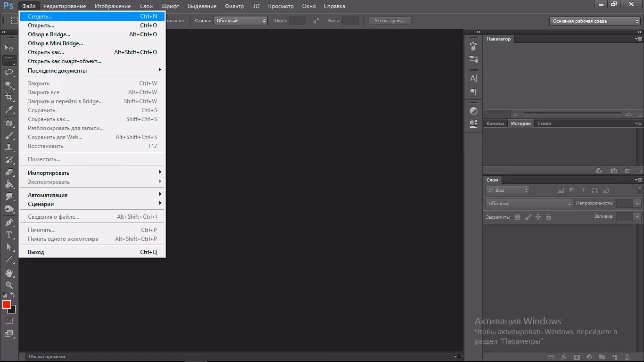
Task: Select the Lasso tool
Action: point(9,73)
